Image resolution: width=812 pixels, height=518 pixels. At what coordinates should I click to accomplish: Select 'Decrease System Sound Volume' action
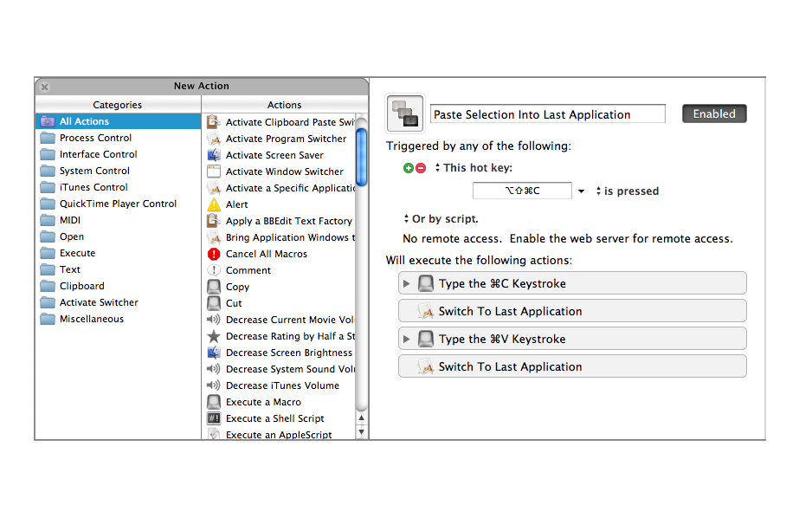click(x=280, y=369)
